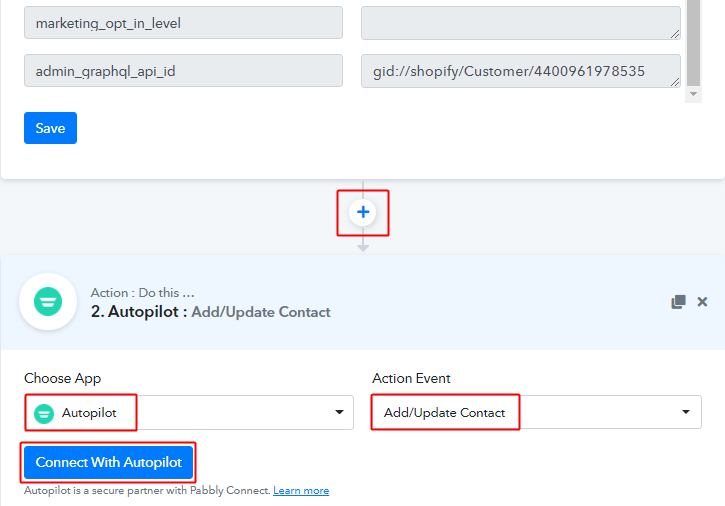Viewport: 725px width, 506px height.
Task: Click the marketing_opt_in_level label field
Action: click(x=184, y=23)
